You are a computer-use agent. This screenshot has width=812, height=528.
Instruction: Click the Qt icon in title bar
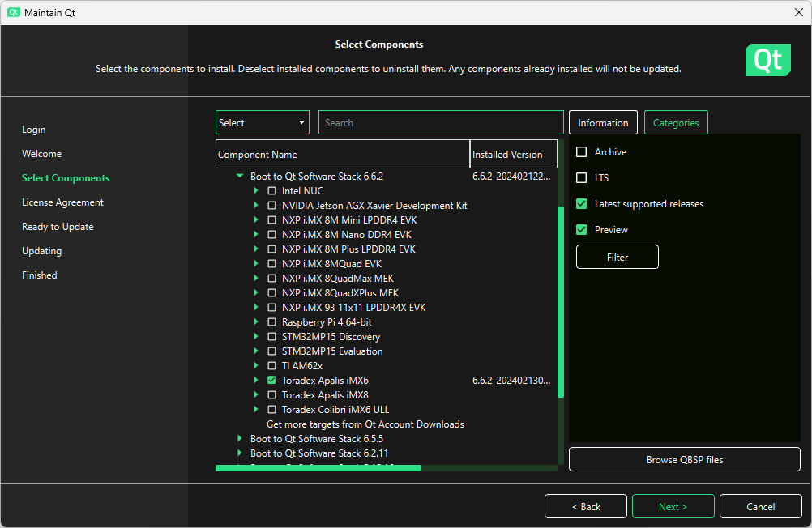click(14, 13)
